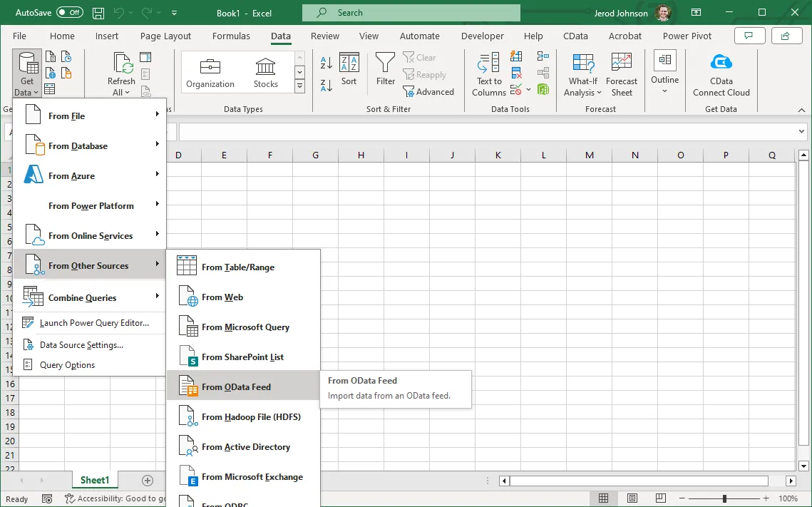Switch to Normal view in status bar

pos(604,498)
